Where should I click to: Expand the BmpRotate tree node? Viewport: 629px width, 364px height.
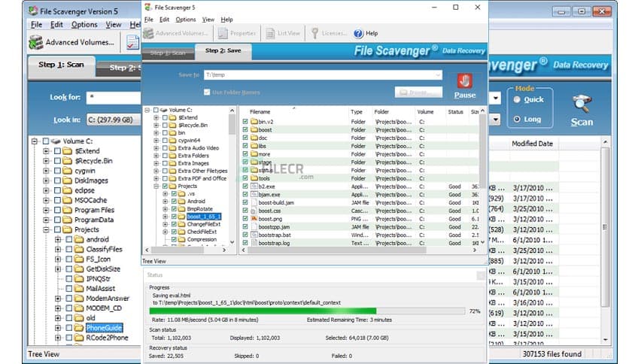(166, 209)
